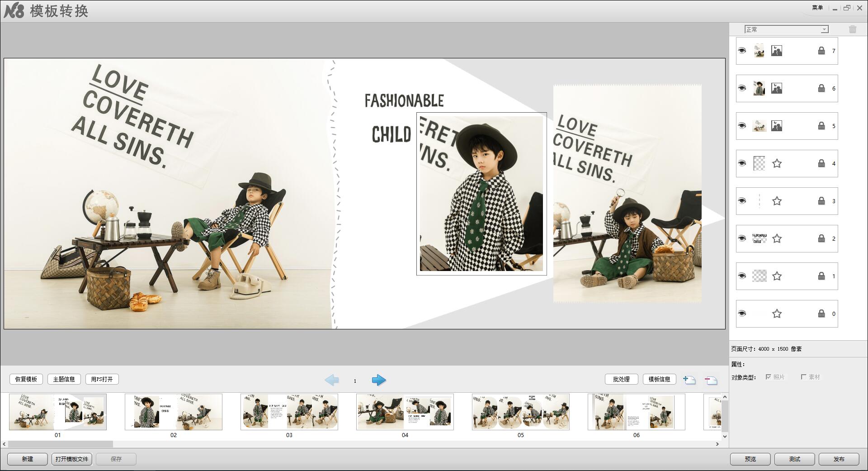The width and height of the screenshot is (868, 471).
Task: Hide layer 5 with eye icon
Action: click(x=742, y=126)
